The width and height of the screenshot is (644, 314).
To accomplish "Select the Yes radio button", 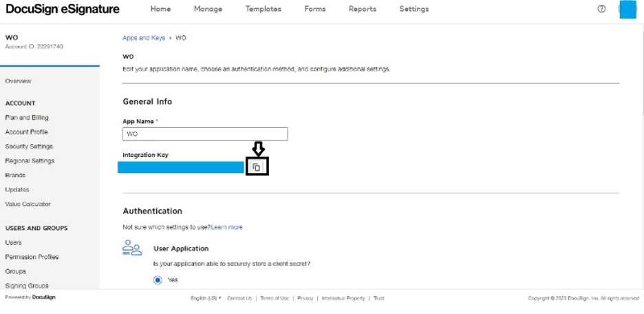I will 158,280.
